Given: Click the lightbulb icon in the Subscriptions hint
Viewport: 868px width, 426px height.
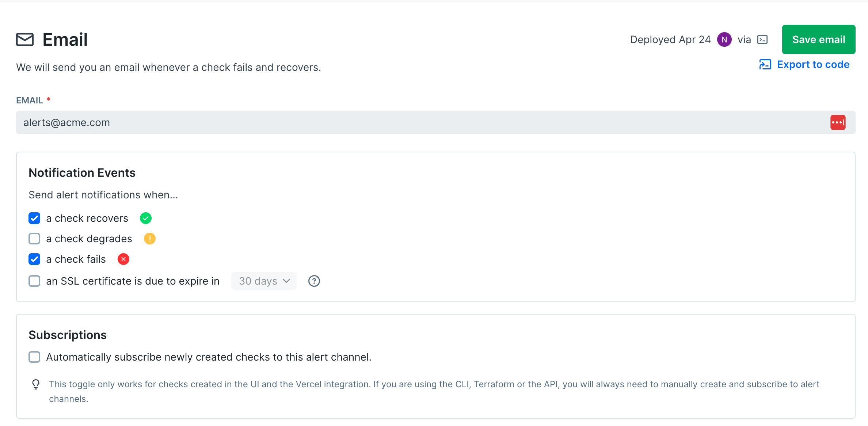Looking at the screenshot, I should 36,384.
